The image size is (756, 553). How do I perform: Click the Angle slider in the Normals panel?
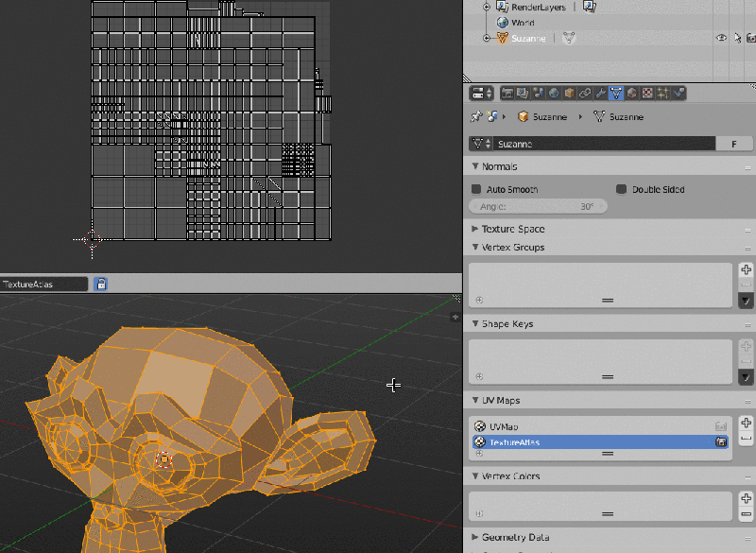(538, 206)
